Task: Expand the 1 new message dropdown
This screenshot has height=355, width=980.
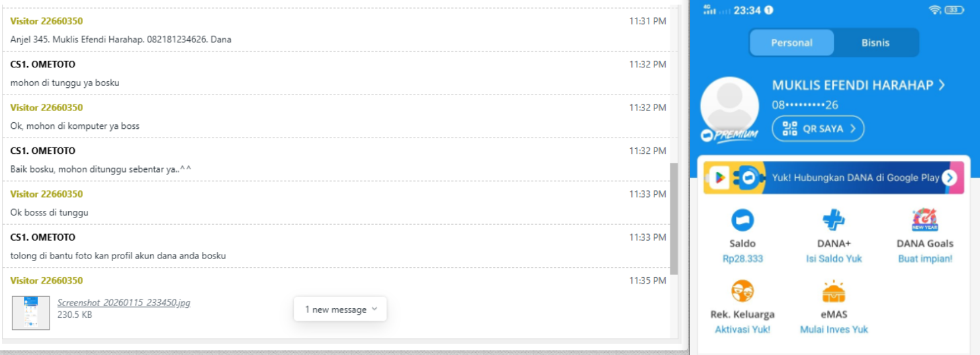Action: pos(340,309)
